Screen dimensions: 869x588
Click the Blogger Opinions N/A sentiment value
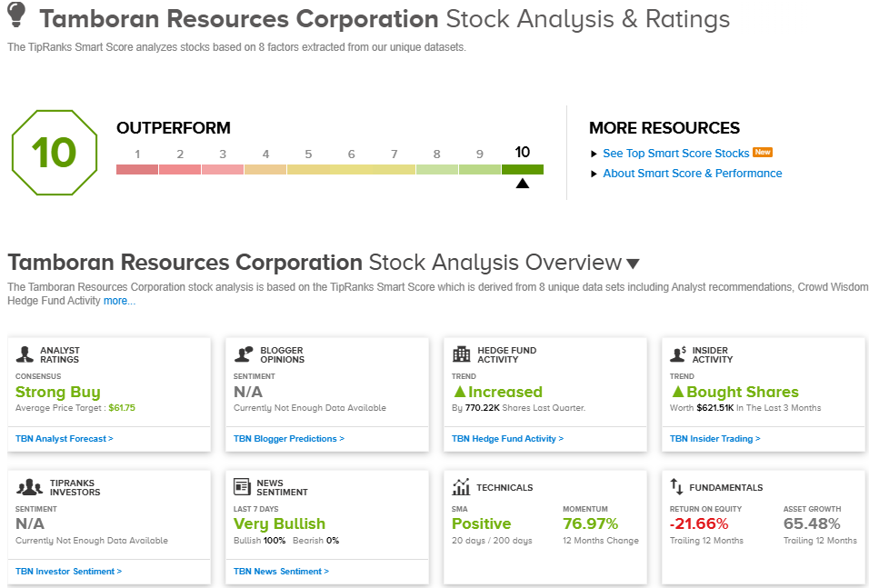(x=248, y=392)
